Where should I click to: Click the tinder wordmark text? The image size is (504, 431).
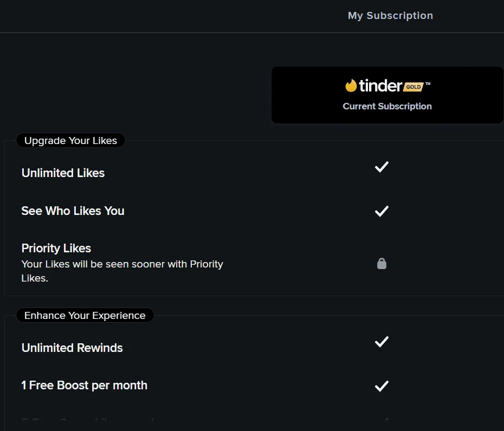(x=380, y=86)
